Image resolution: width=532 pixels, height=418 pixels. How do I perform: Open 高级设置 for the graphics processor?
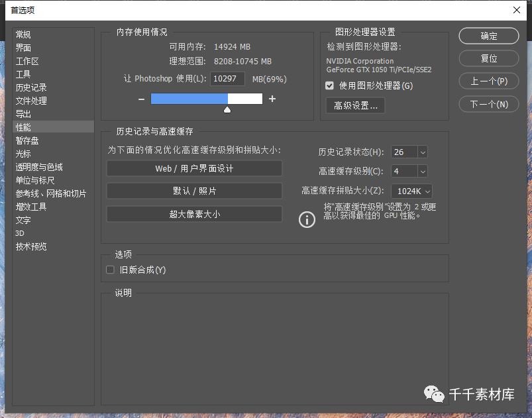[355, 105]
